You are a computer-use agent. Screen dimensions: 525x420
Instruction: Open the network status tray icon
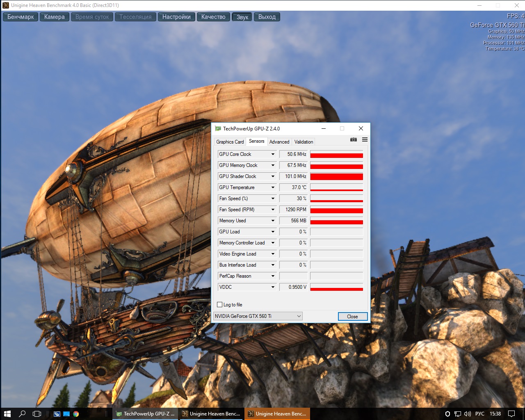pos(457,414)
